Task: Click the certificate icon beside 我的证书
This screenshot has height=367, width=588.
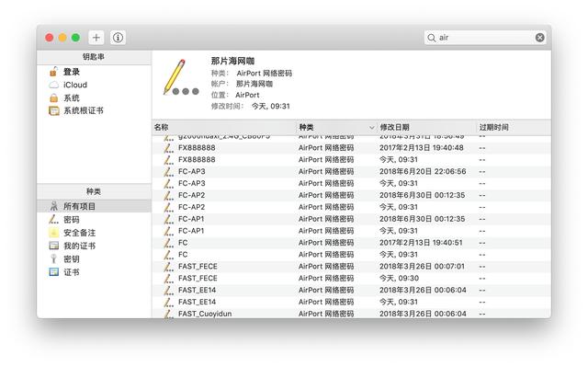Action: coord(54,246)
